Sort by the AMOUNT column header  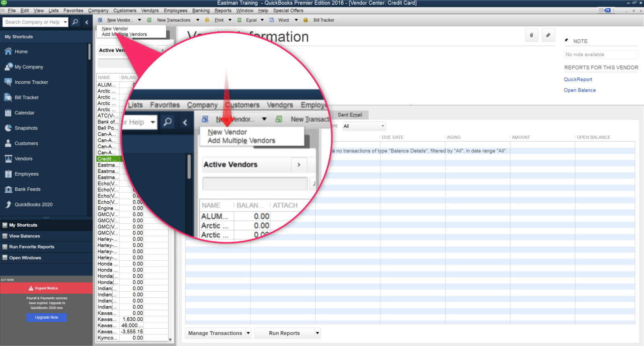(521, 137)
